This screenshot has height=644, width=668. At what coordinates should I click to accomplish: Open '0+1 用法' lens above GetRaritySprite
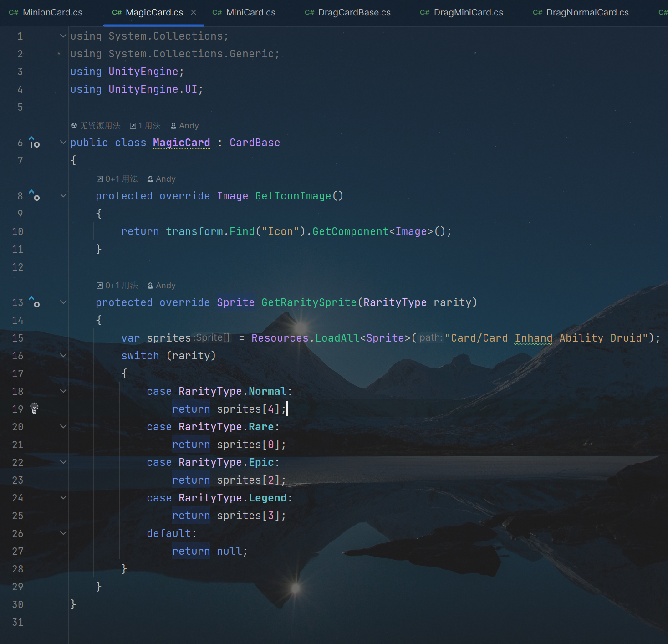click(117, 286)
